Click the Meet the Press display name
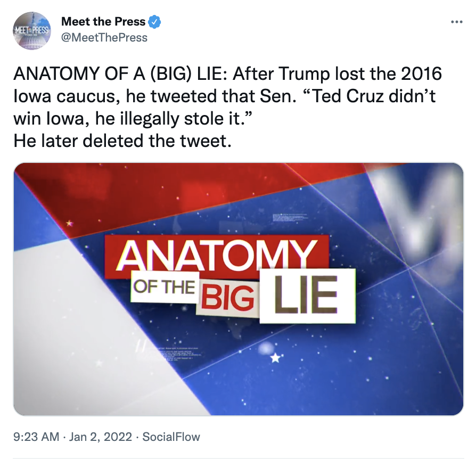 103,22
